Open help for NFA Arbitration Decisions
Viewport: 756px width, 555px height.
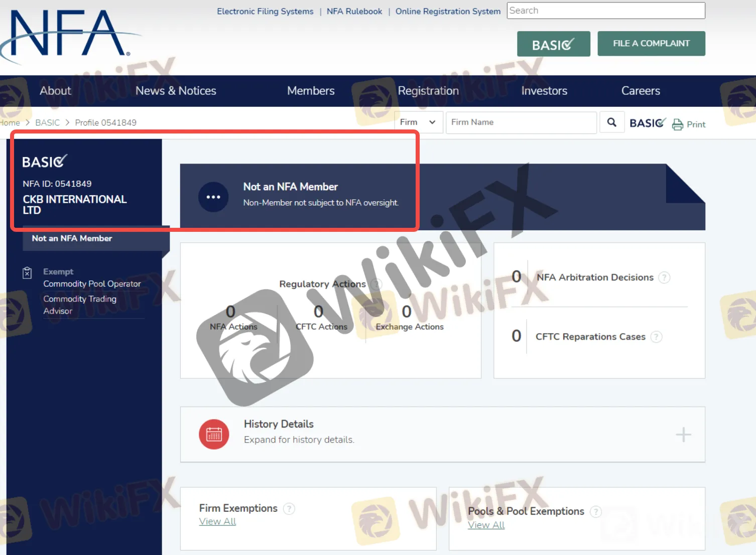pos(664,277)
